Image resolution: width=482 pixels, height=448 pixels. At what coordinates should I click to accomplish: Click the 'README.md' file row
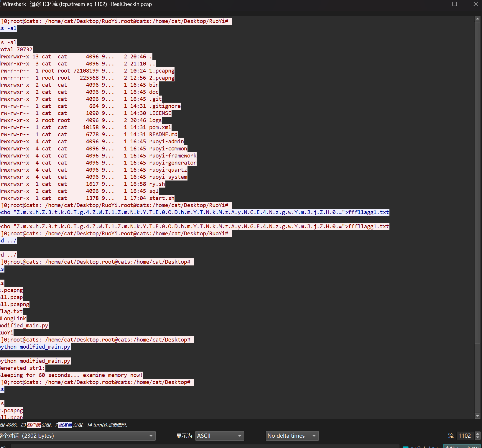(x=89, y=134)
